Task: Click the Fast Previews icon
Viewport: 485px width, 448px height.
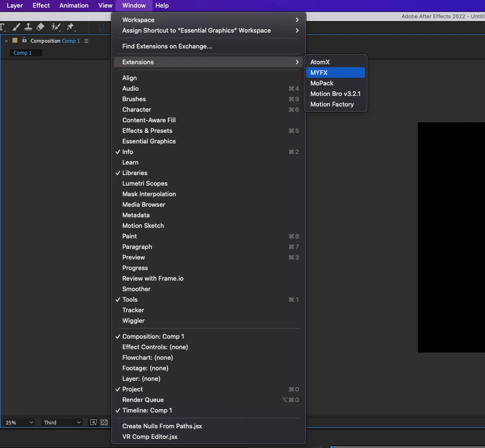Action: pyautogui.click(x=94, y=422)
